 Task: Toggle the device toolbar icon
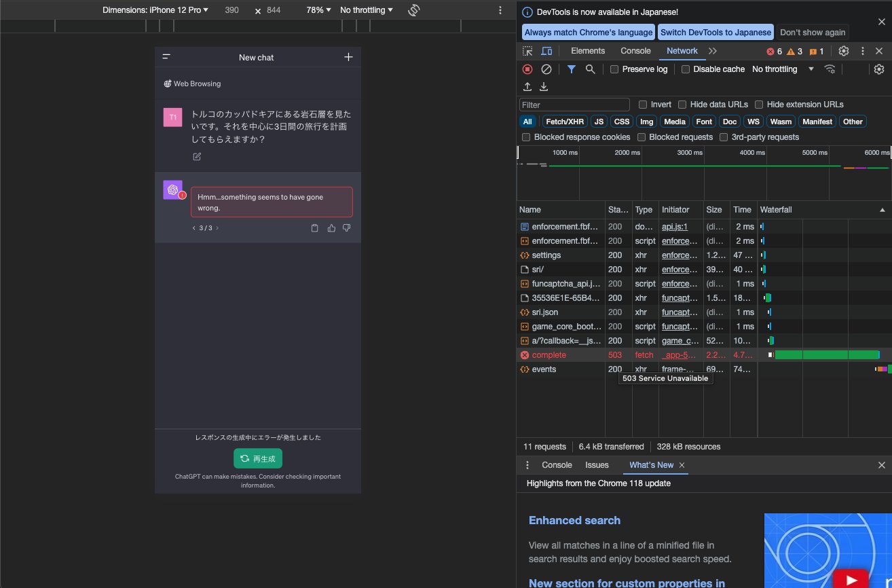click(x=546, y=51)
